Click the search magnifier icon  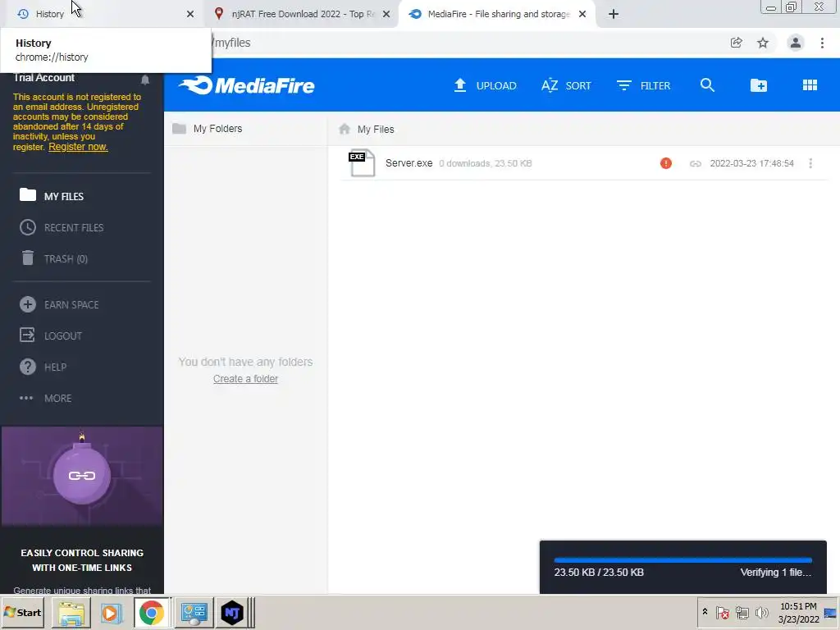coord(707,85)
